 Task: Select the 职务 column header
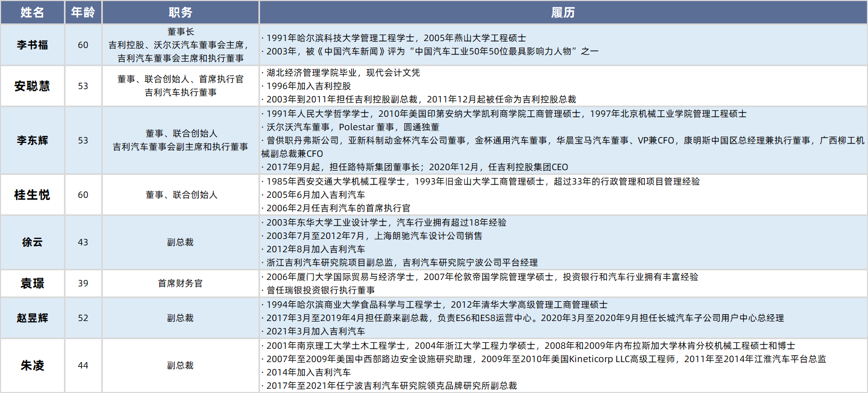click(180, 12)
